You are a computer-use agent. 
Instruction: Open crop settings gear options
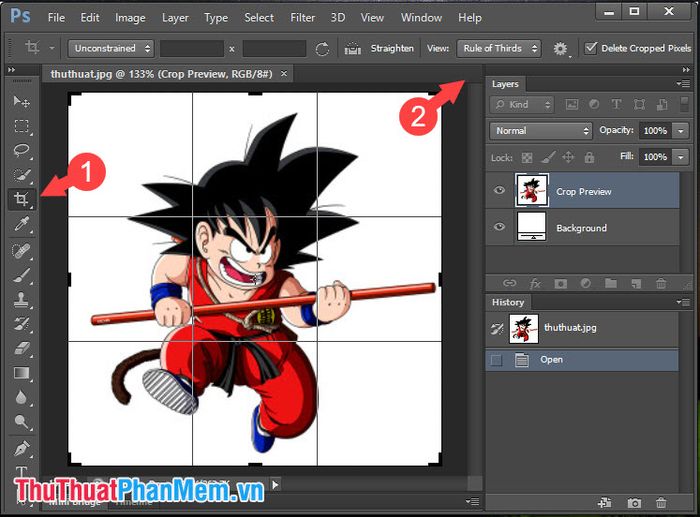pyautogui.click(x=560, y=48)
